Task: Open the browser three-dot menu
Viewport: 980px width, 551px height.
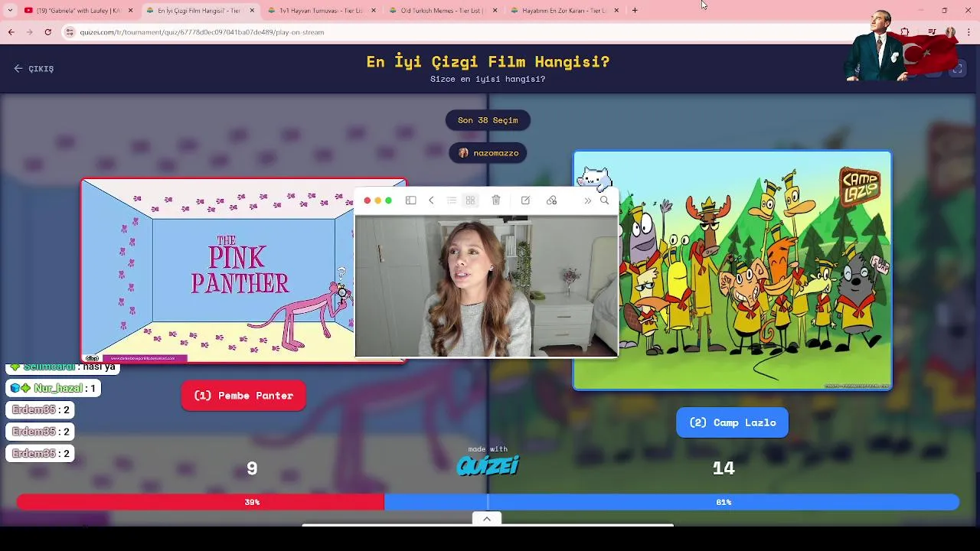Action: (969, 32)
